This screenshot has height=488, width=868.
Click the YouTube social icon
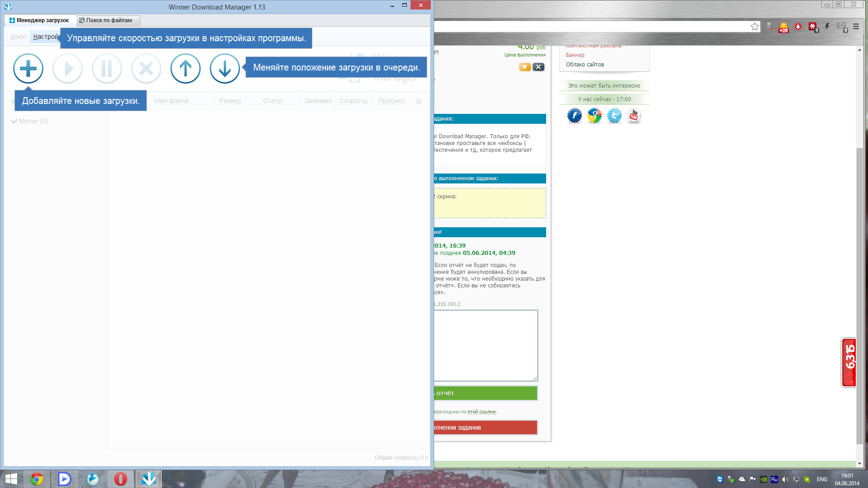pos(634,116)
